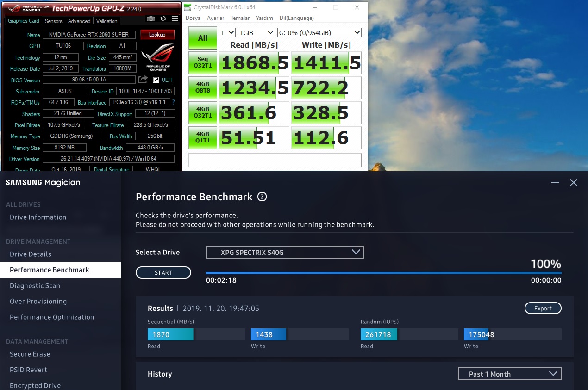
Task: Click the Seq read result 1868.5
Action: (x=254, y=63)
